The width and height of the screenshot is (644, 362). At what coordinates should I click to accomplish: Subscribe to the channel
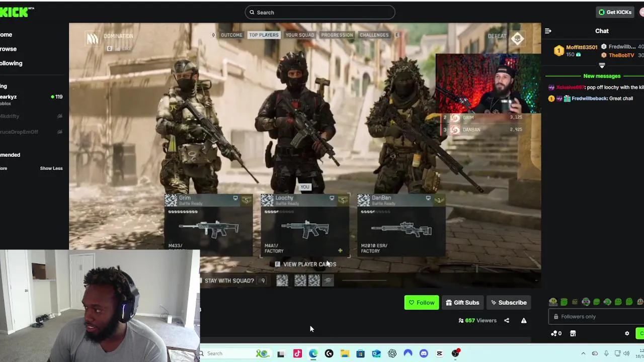click(x=509, y=303)
